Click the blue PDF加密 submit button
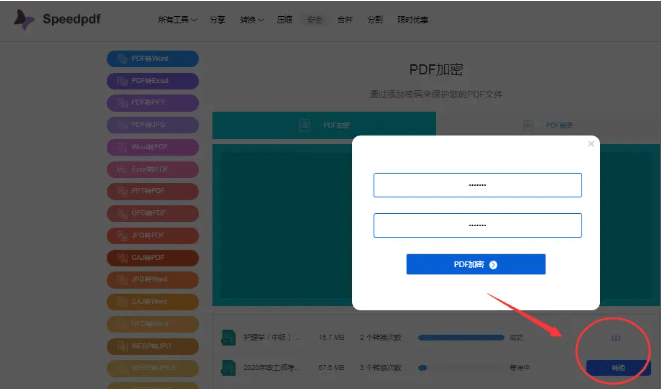This screenshot has height=389, width=661. (476, 264)
